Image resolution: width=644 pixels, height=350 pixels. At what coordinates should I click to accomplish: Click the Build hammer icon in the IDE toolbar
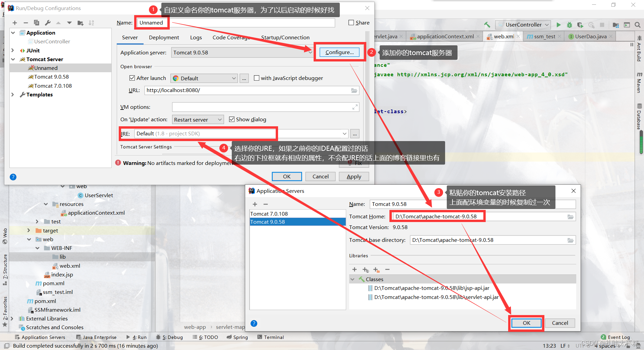(487, 25)
